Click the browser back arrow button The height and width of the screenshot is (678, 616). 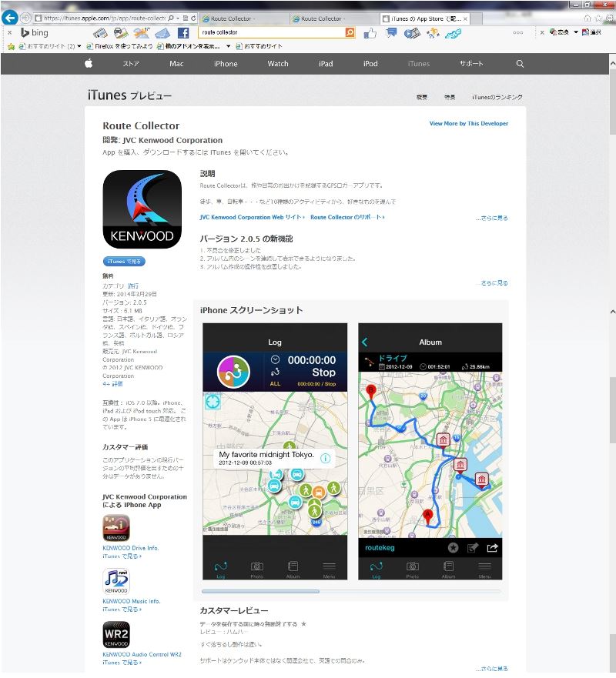click(x=9, y=18)
